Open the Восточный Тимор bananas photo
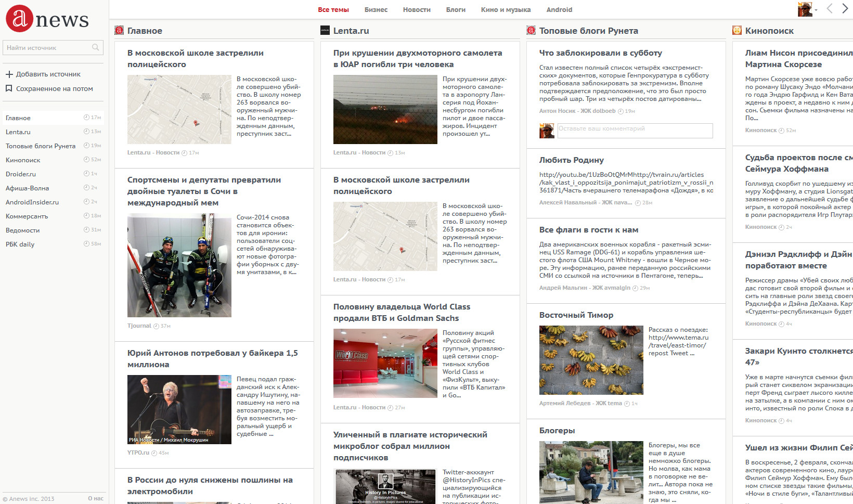 [x=591, y=360]
